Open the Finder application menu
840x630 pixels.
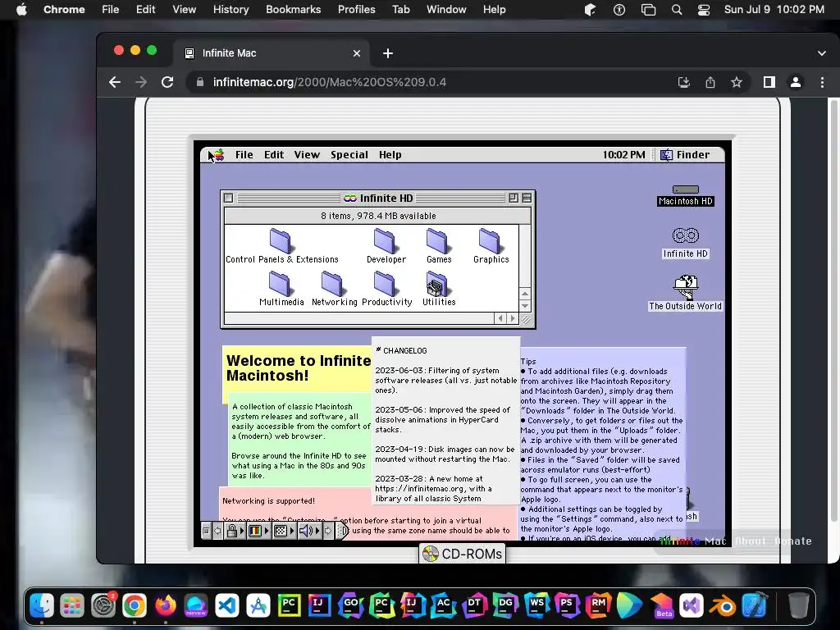(685, 155)
